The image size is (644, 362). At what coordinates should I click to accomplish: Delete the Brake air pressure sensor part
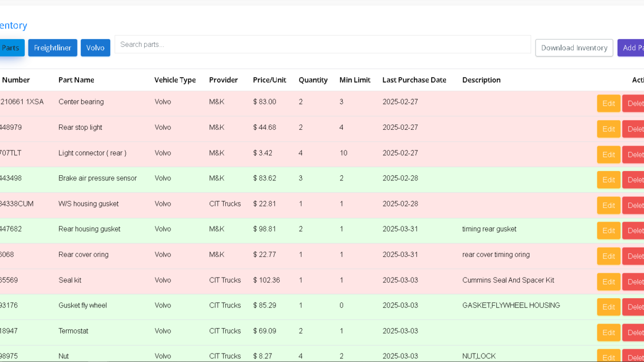pyautogui.click(x=633, y=180)
